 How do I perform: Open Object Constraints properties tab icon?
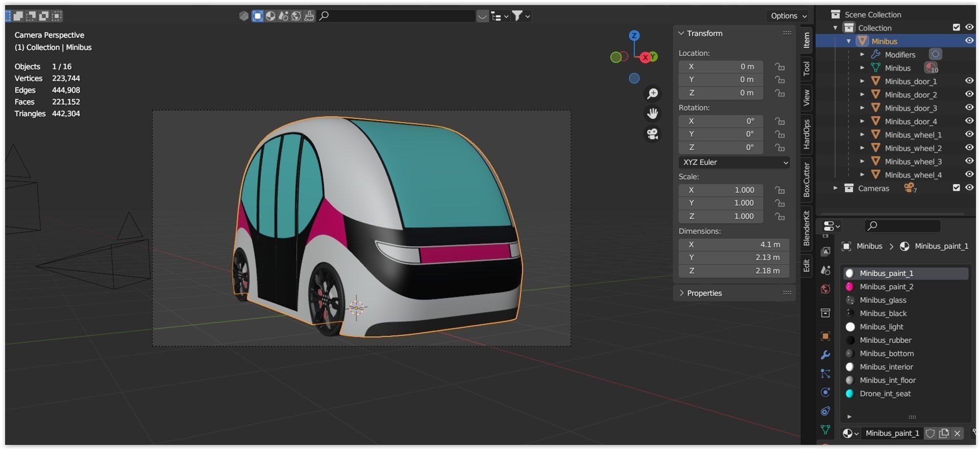(825, 411)
